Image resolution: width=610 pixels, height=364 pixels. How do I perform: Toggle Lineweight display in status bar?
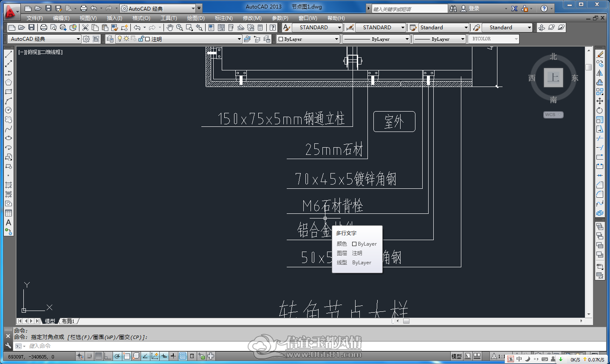coord(173,356)
